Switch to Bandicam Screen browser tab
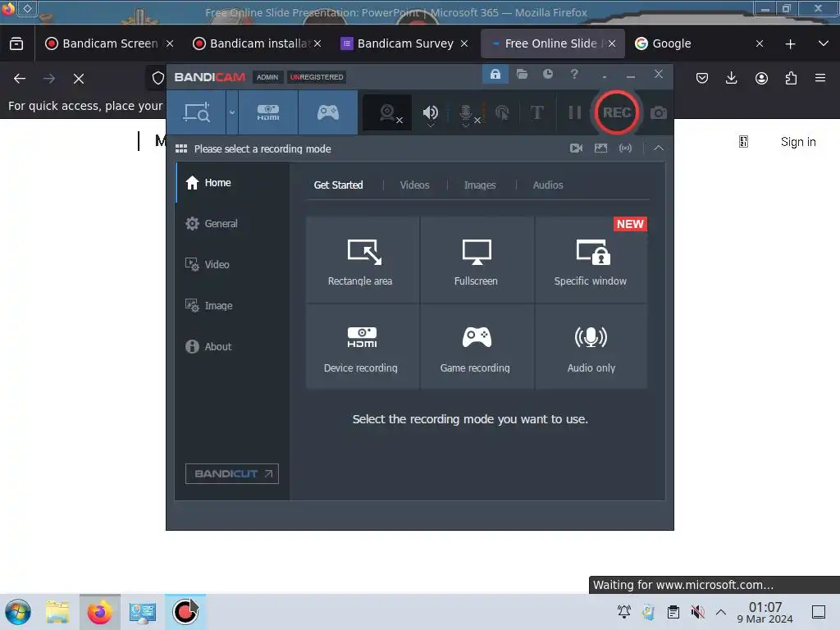The width and height of the screenshot is (840, 630). coord(102,43)
